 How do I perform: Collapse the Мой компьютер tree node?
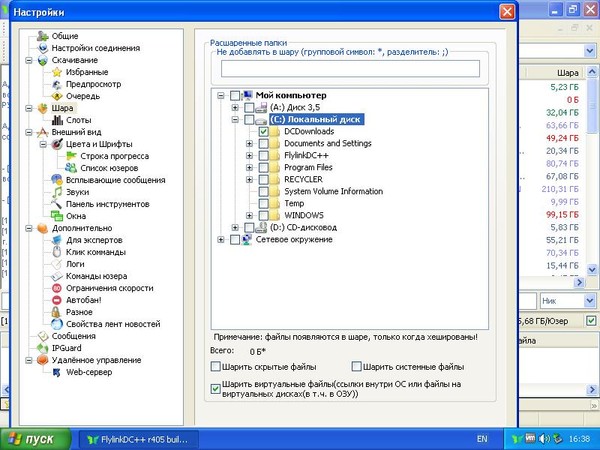tap(221, 95)
